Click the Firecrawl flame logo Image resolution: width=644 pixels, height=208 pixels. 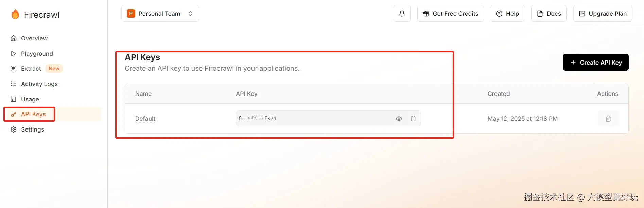click(x=15, y=14)
